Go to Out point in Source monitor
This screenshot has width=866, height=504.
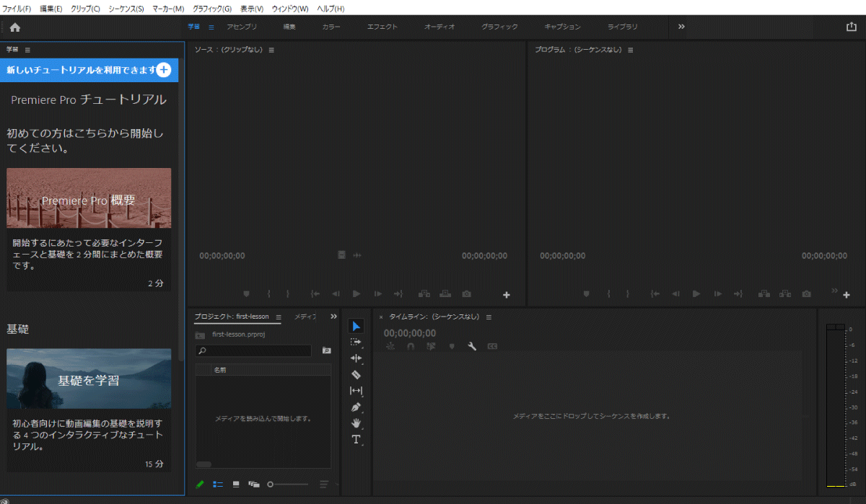click(x=398, y=294)
